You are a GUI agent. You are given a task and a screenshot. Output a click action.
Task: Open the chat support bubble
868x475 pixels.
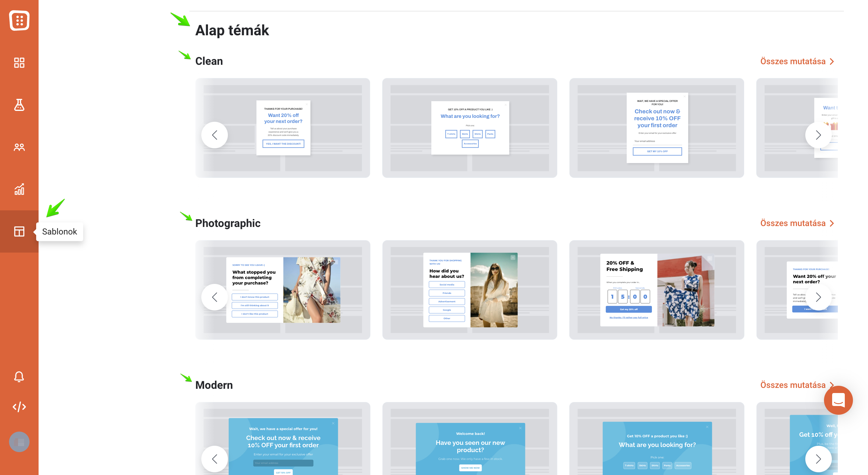(x=838, y=400)
